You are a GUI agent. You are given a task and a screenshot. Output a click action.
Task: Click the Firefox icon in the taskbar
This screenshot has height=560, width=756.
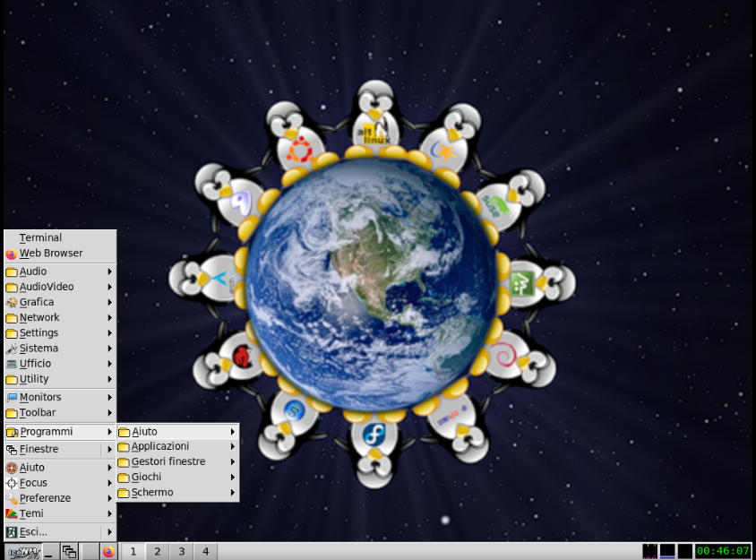click(108, 552)
